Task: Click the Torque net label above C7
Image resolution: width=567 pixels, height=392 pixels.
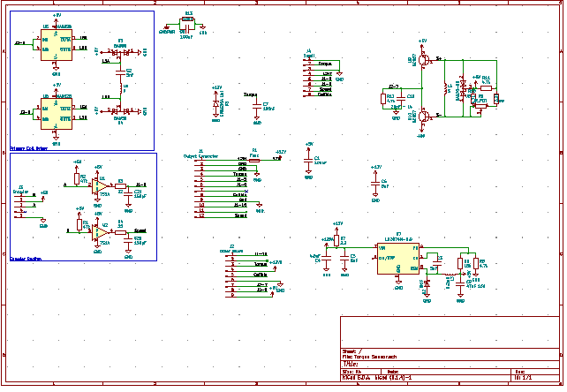Action: click(x=251, y=95)
